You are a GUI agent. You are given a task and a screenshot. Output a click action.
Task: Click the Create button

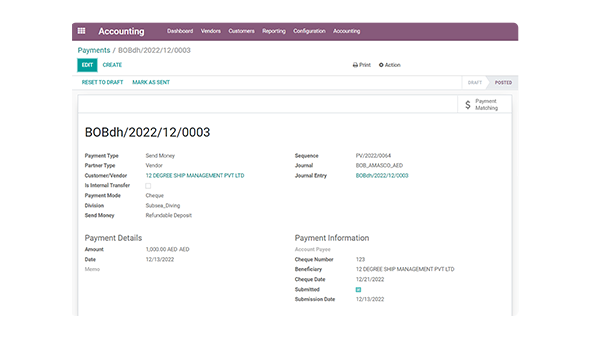click(112, 65)
